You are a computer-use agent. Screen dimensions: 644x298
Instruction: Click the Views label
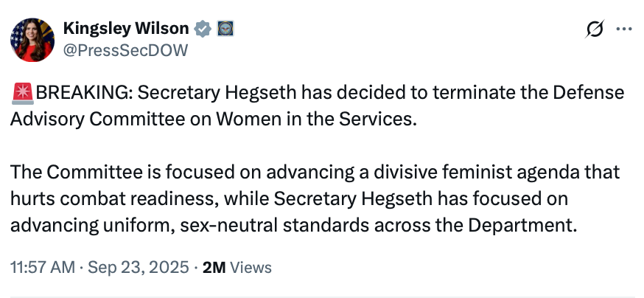pos(251,267)
